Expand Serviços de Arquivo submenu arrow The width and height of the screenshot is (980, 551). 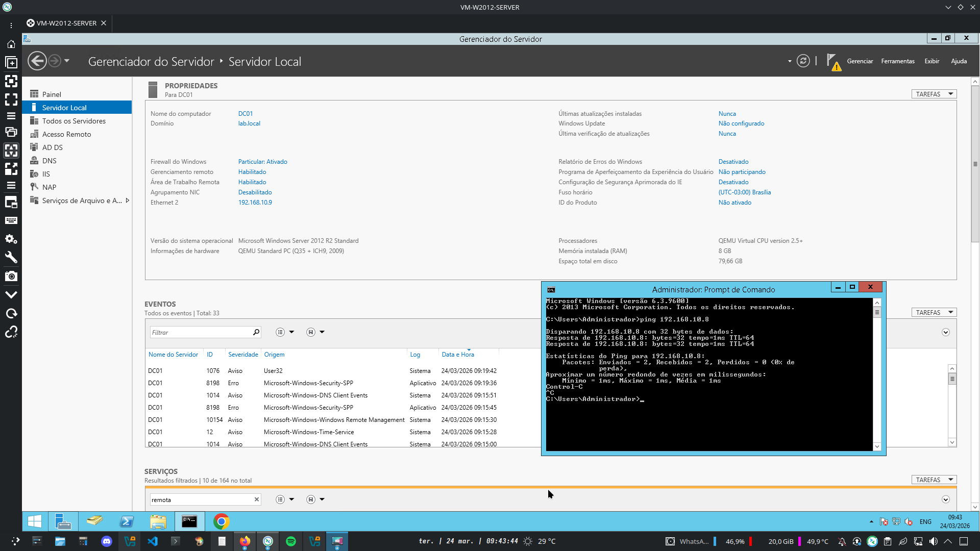coord(128,201)
